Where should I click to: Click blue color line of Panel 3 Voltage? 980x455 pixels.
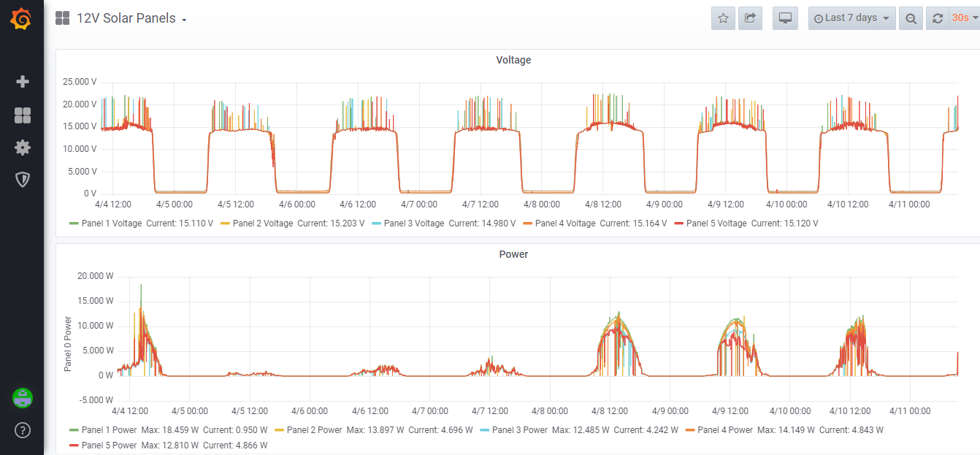pyautogui.click(x=376, y=223)
